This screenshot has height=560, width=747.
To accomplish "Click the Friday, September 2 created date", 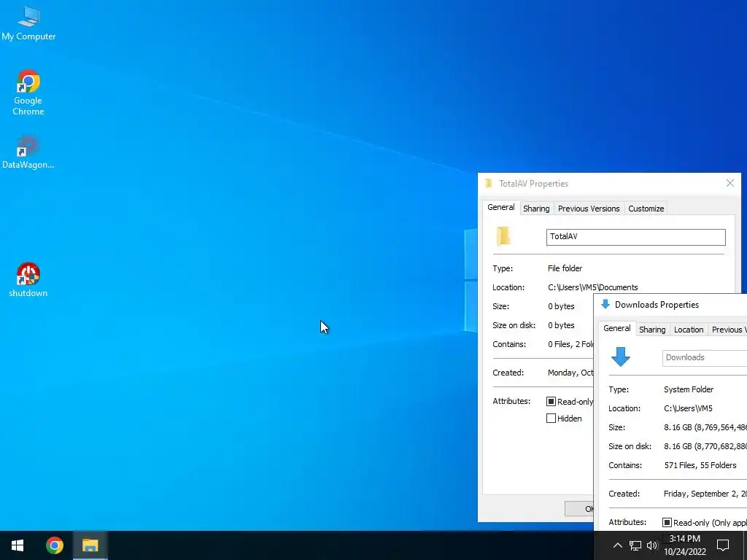I will [705, 494].
